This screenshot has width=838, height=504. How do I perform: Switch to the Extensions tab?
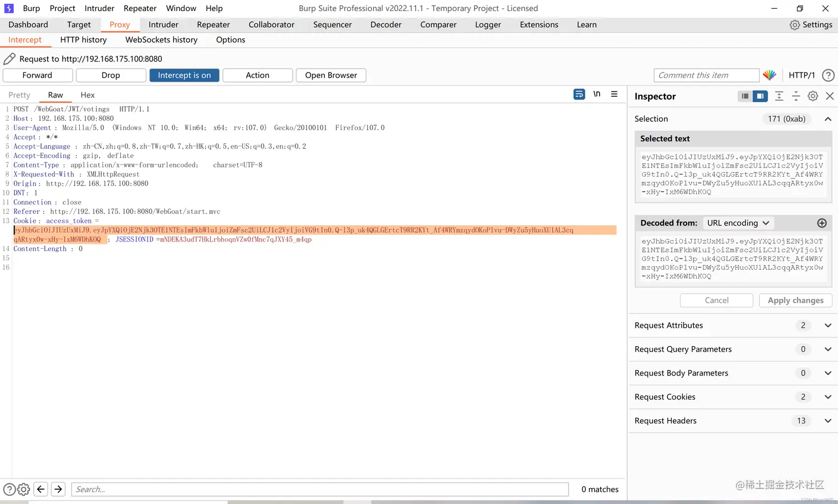[x=539, y=25]
